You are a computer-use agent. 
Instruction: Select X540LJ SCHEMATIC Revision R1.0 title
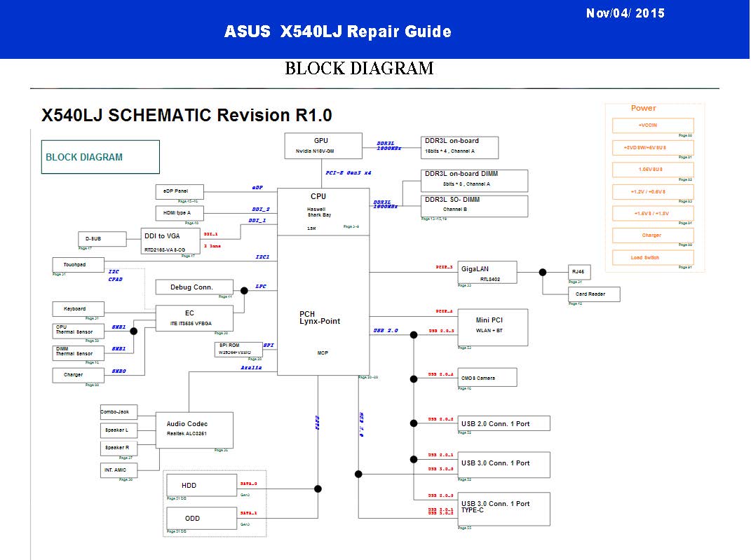click(x=187, y=116)
